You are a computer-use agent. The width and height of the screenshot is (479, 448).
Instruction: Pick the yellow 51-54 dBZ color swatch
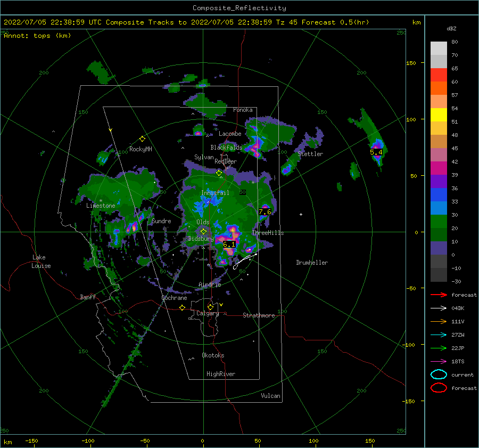(439, 115)
